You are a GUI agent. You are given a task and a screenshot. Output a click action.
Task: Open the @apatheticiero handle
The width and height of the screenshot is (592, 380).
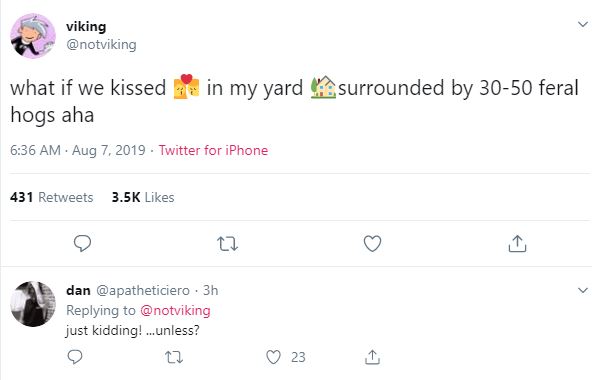[x=143, y=290]
